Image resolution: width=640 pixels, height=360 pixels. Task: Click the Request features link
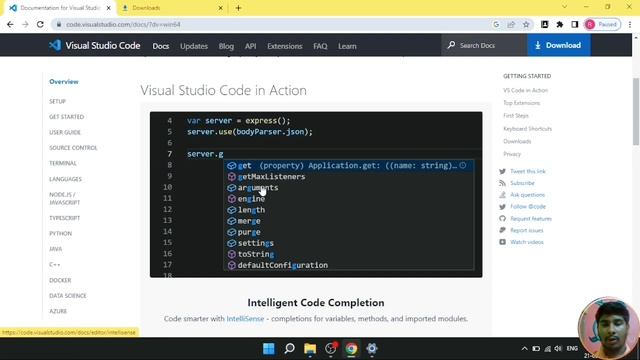coord(531,219)
